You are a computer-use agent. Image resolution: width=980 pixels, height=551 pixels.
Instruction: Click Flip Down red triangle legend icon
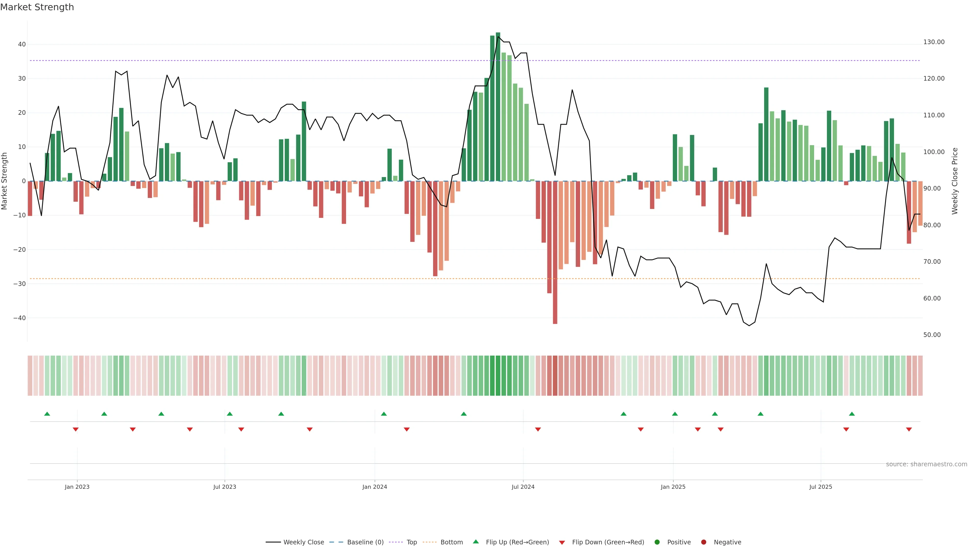[562, 543]
